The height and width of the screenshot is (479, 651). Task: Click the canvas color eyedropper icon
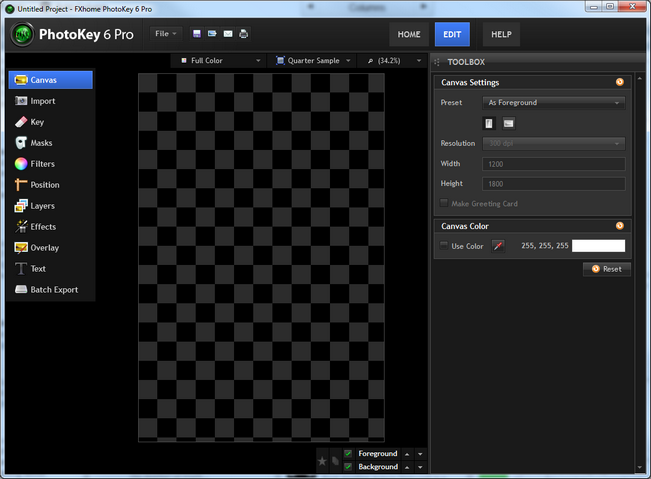498,246
